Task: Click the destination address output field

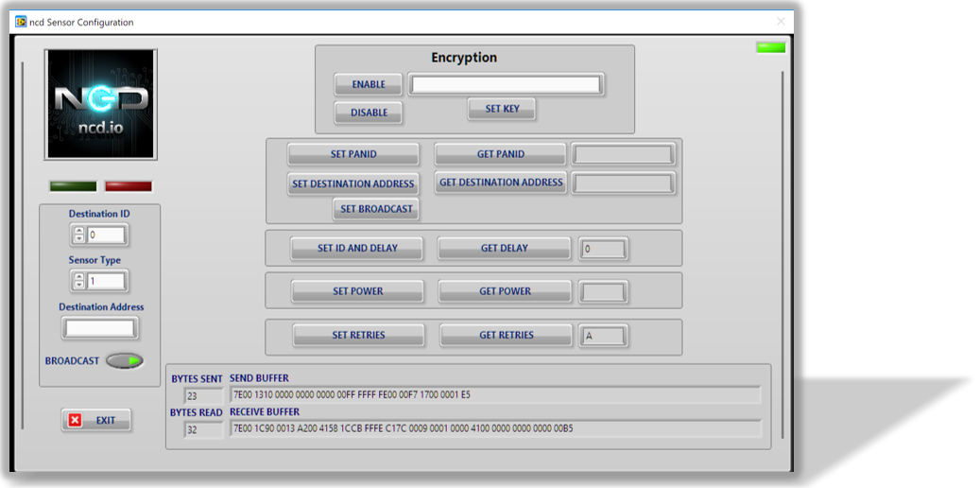Action: click(623, 183)
